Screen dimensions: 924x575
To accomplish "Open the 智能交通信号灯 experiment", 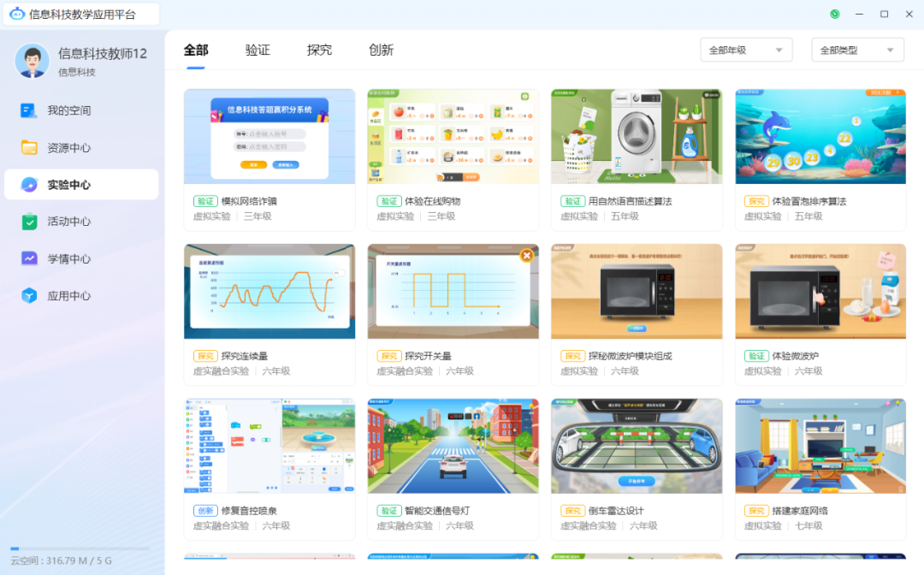I will tap(453, 445).
